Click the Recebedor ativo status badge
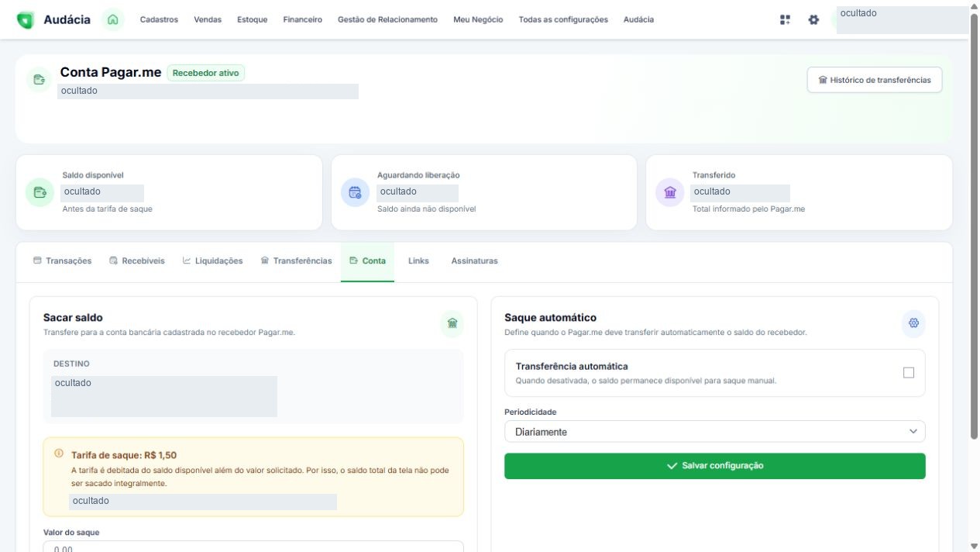The height and width of the screenshot is (552, 980). click(206, 73)
